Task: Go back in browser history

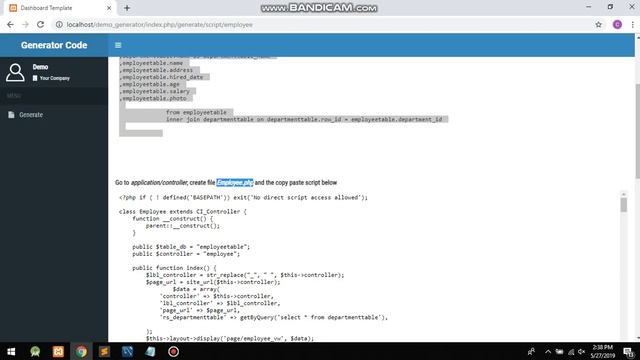Action: coord(10,24)
